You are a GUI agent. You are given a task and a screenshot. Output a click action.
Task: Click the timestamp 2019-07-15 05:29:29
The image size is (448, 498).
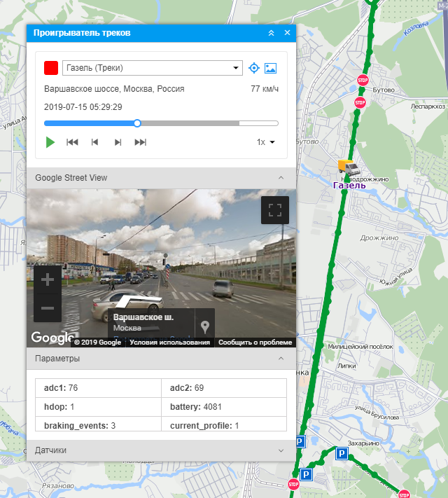(x=83, y=107)
